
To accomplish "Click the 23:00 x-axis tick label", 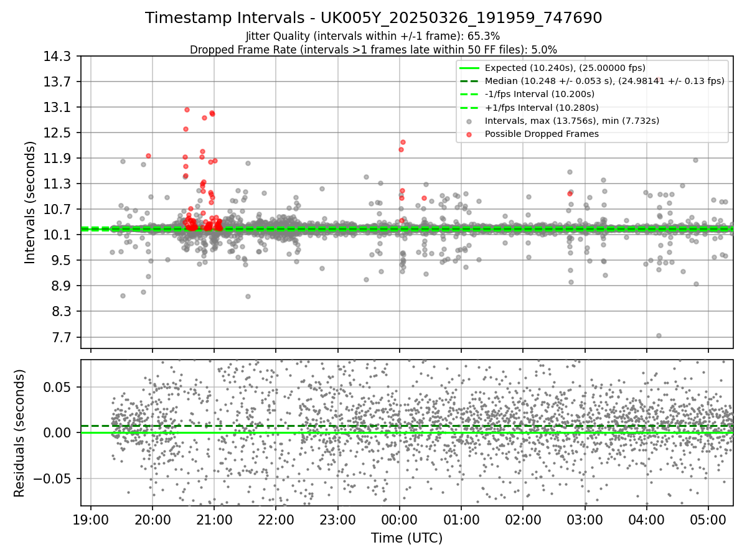I will click(338, 519).
